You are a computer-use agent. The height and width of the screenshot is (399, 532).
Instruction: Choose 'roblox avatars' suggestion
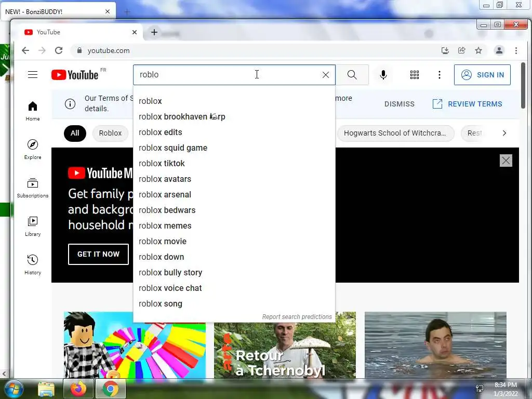tap(234, 179)
